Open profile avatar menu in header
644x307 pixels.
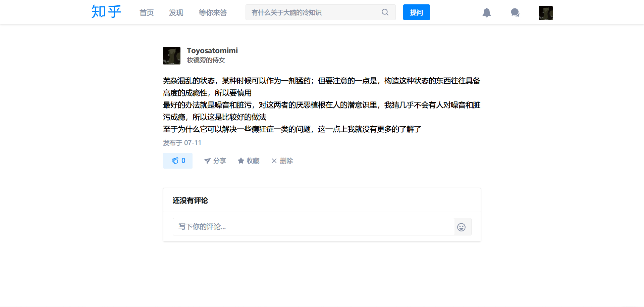(545, 13)
